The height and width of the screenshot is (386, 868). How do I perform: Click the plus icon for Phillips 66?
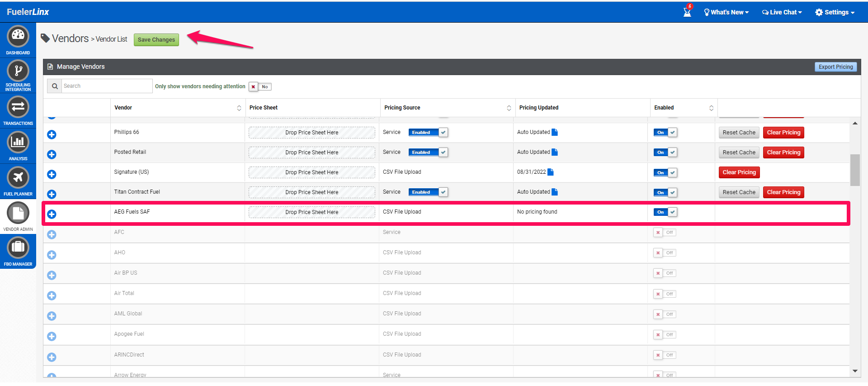tap(52, 134)
